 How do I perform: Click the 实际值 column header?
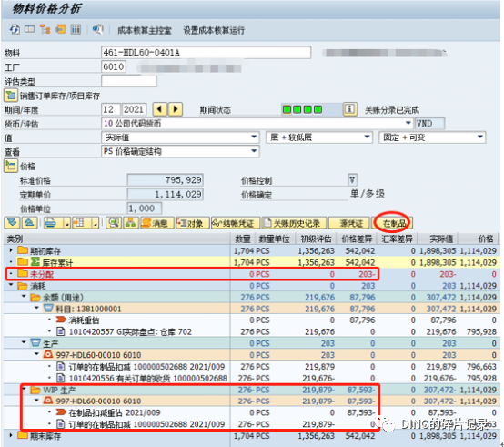[438, 239]
